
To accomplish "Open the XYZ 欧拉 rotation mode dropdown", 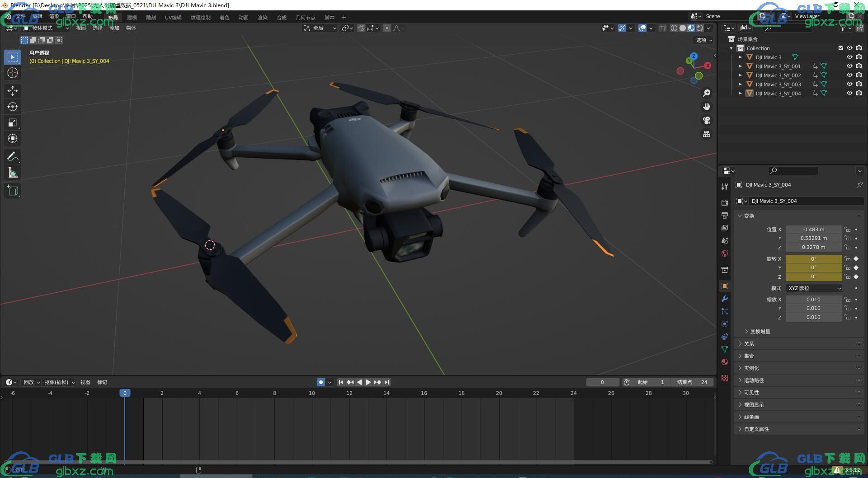I will point(814,288).
